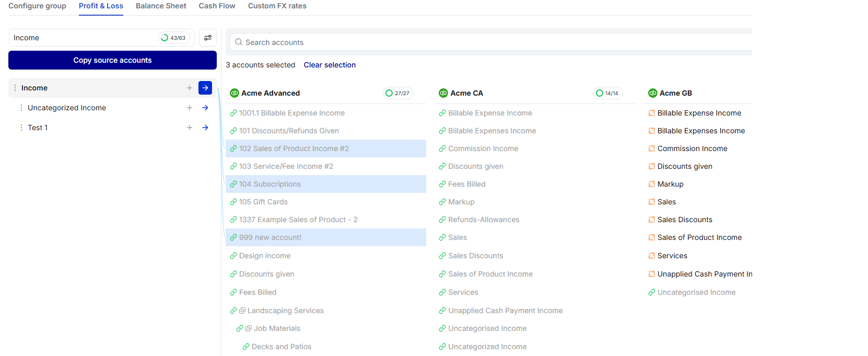Click the plus icon on Test 1 row
Image resolution: width=868 pixels, height=356 pixels.
(190, 128)
